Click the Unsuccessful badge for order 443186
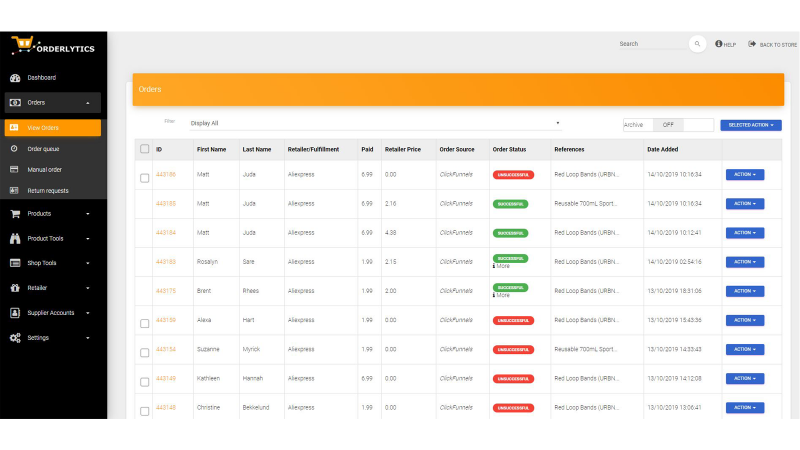This screenshot has height=450, width=800. pyautogui.click(x=513, y=174)
